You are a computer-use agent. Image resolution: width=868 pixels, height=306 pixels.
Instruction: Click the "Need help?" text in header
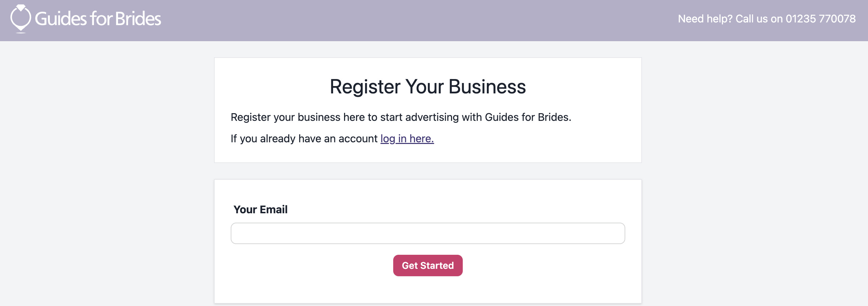705,19
